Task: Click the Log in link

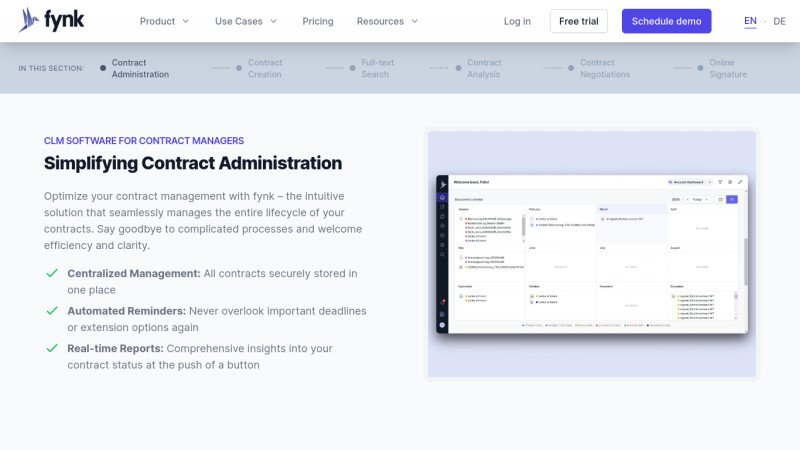Action: pos(517,21)
